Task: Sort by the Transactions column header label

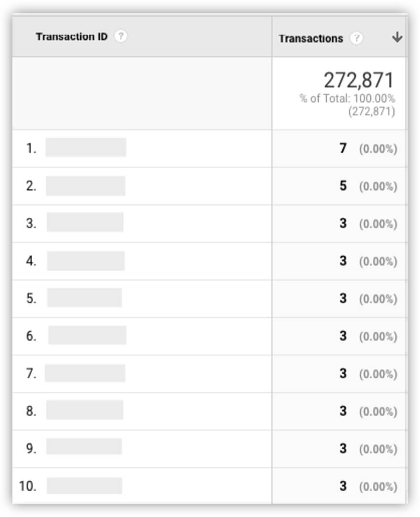Action: [311, 39]
